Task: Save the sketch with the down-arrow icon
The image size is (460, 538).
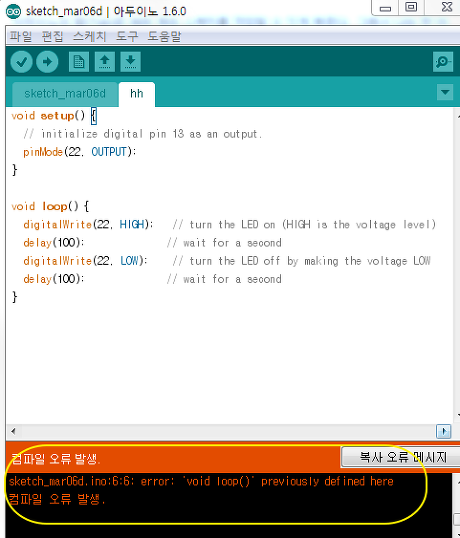Action: pyautogui.click(x=130, y=62)
